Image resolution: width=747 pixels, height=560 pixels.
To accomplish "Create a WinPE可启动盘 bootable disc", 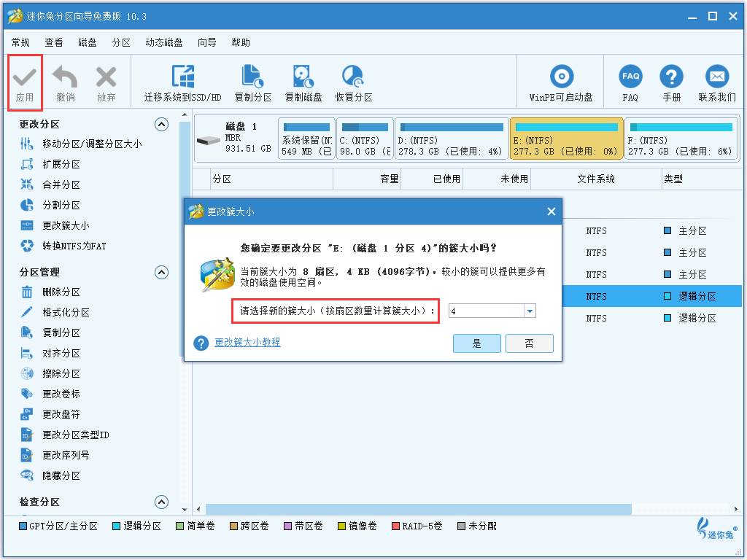I will (561, 83).
